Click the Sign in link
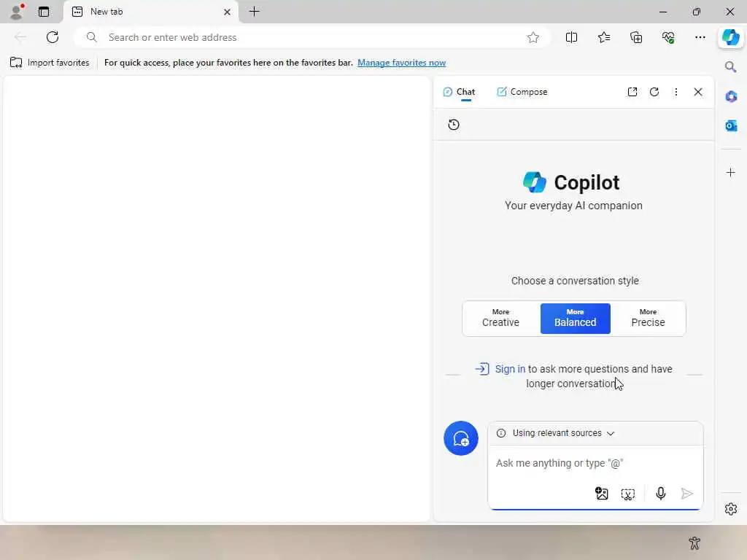747x560 pixels. pos(510,369)
